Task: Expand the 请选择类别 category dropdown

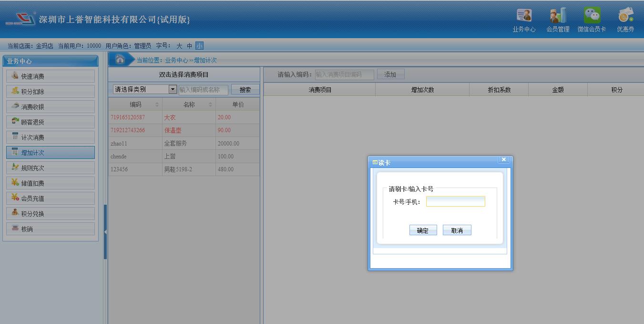Action: [x=173, y=89]
